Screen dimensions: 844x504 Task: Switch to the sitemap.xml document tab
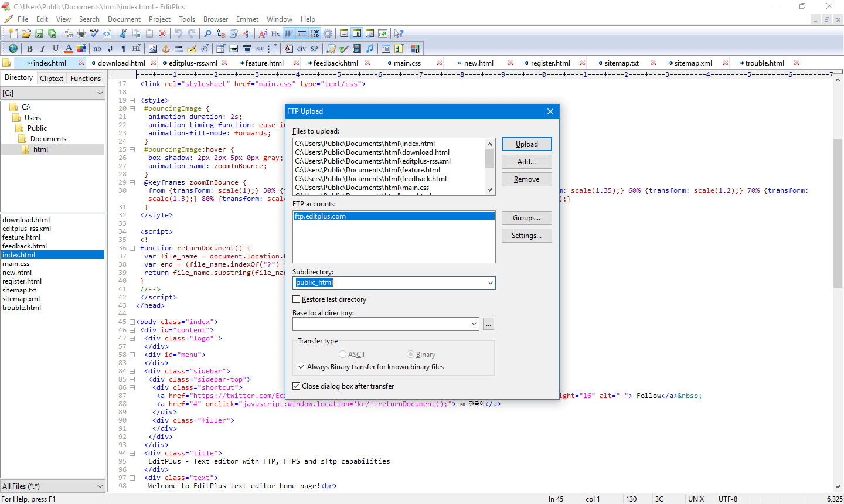[693, 63]
